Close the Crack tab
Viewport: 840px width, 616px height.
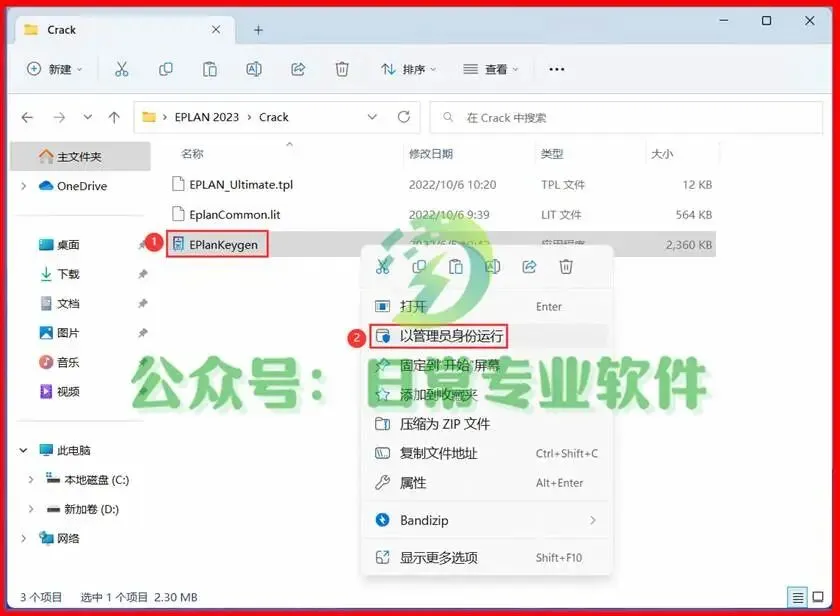click(x=216, y=29)
